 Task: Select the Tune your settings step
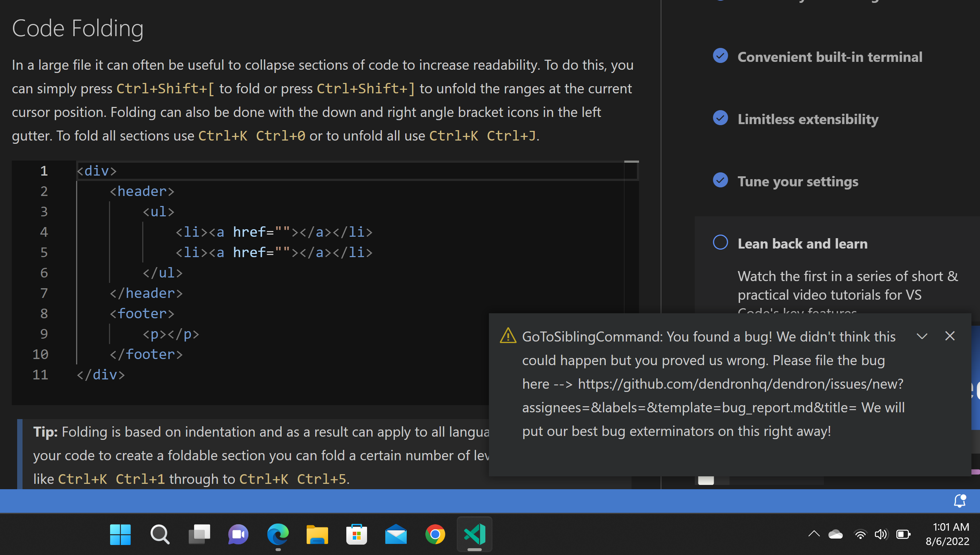click(798, 181)
